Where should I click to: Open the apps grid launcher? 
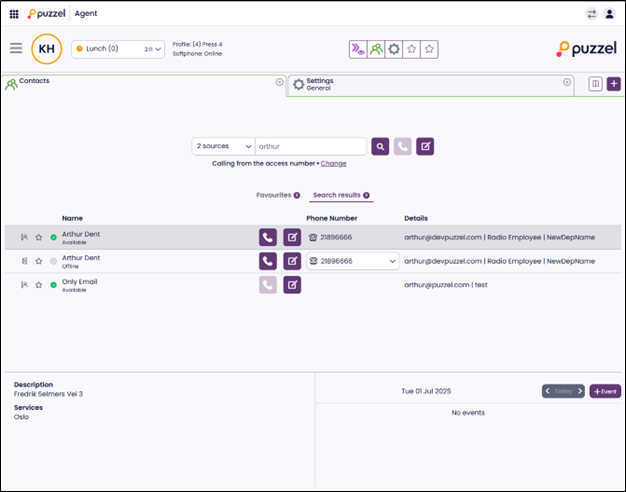[14, 14]
